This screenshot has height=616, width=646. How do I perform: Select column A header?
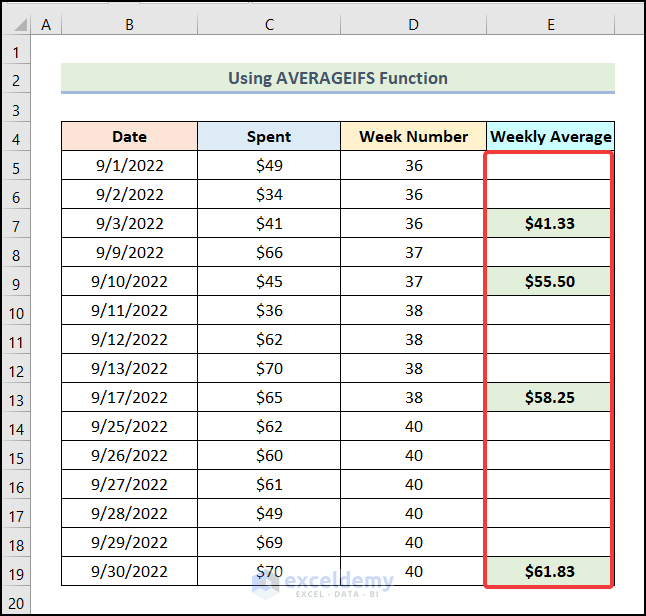46,25
